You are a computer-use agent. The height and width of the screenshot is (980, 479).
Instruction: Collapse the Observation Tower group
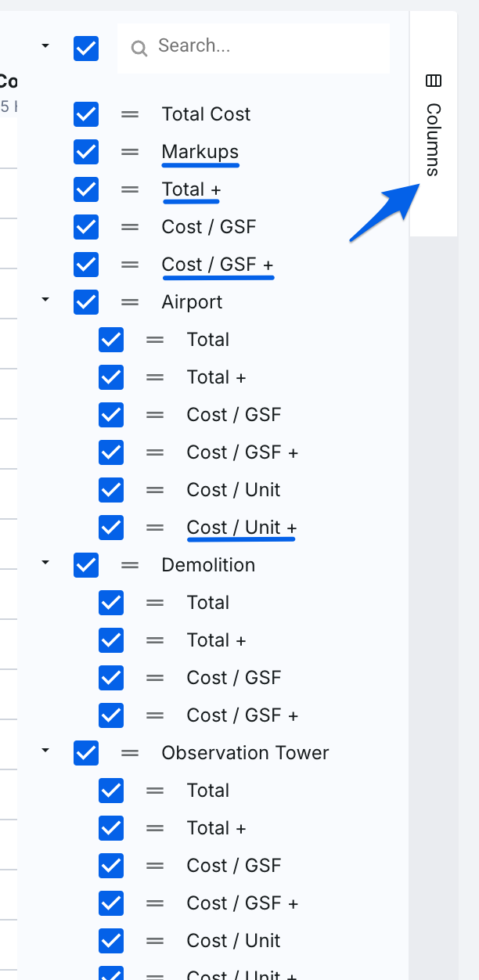point(45,750)
